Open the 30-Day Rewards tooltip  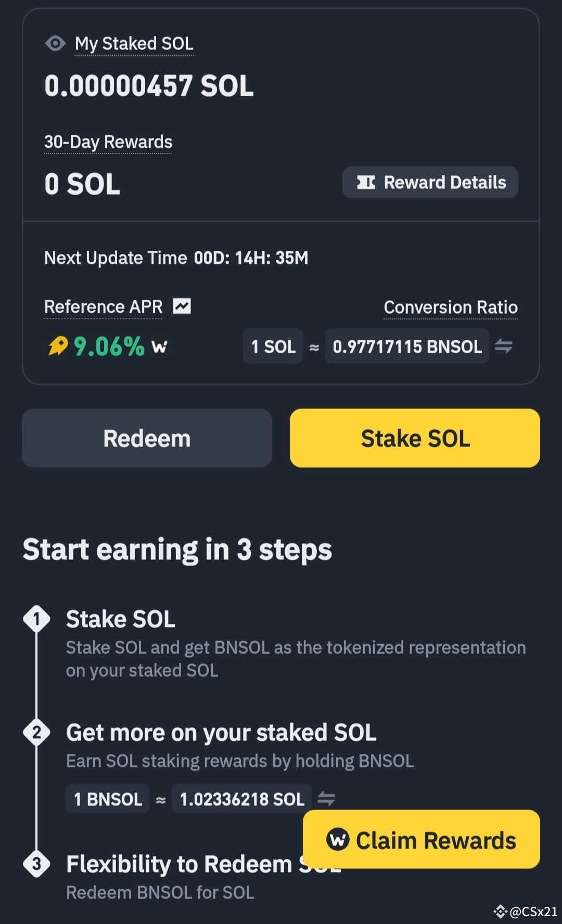(x=108, y=142)
